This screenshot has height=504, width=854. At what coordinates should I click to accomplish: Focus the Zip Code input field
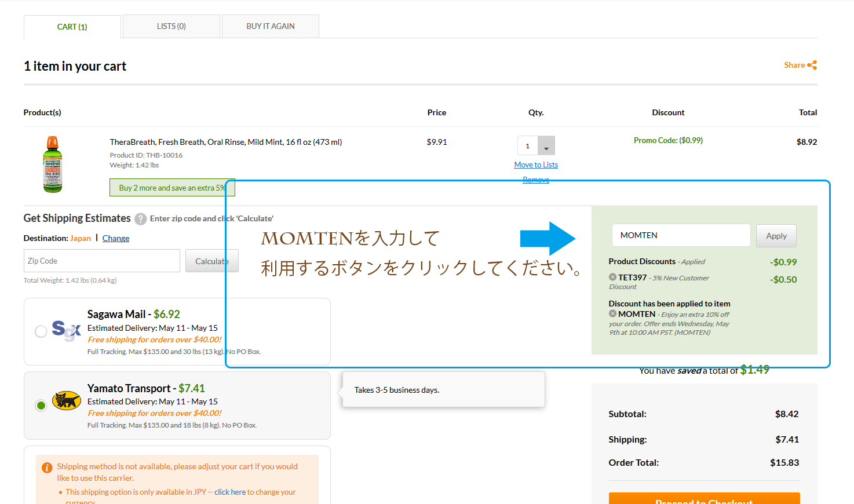[102, 261]
